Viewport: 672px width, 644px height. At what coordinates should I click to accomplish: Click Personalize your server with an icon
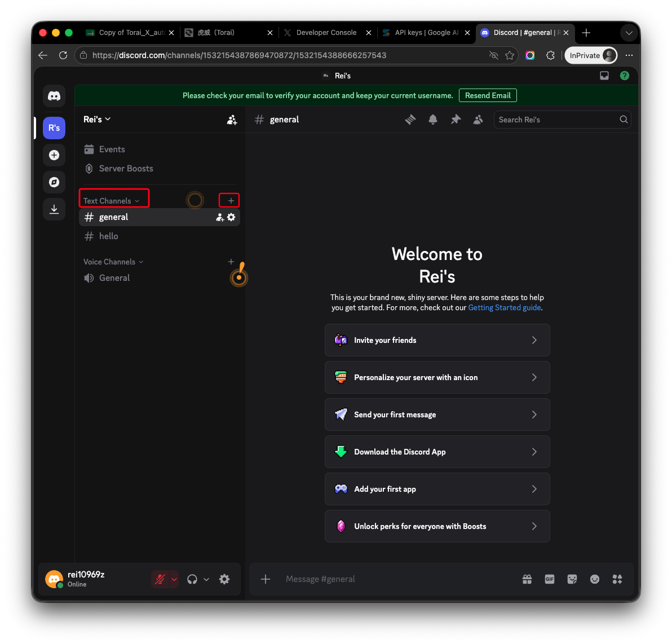pos(437,377)
